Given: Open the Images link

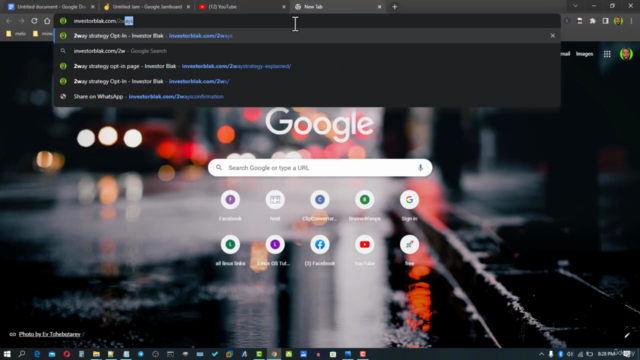Looking at the screenshot, I should (x=584, y=54).
